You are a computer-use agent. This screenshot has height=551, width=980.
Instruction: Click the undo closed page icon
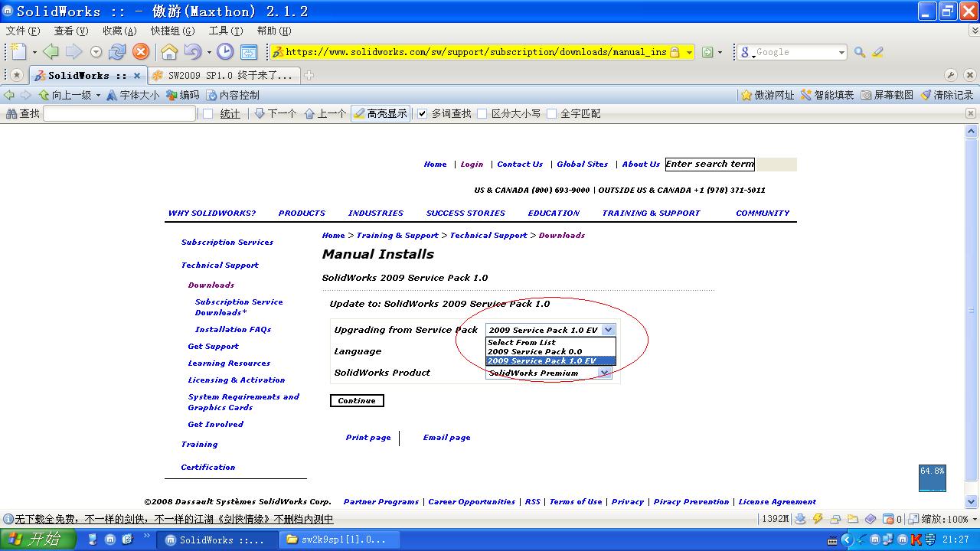tap(192, 52)
